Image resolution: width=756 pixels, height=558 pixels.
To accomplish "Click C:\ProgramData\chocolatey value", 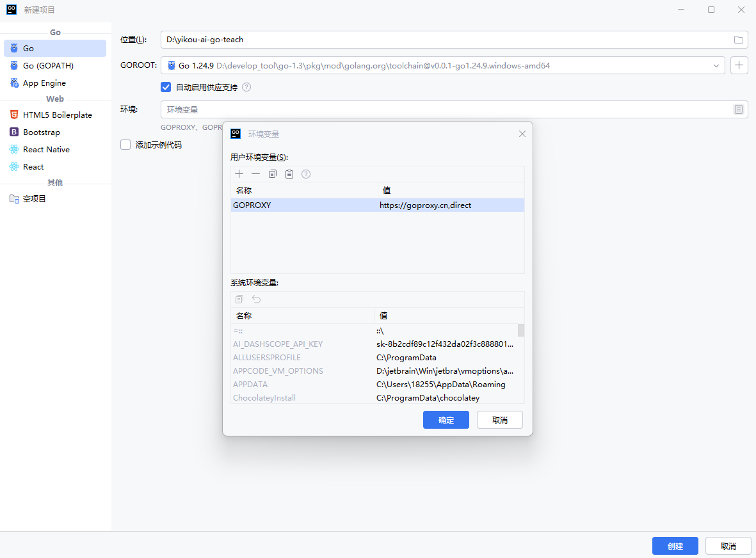I will (428, 398).
